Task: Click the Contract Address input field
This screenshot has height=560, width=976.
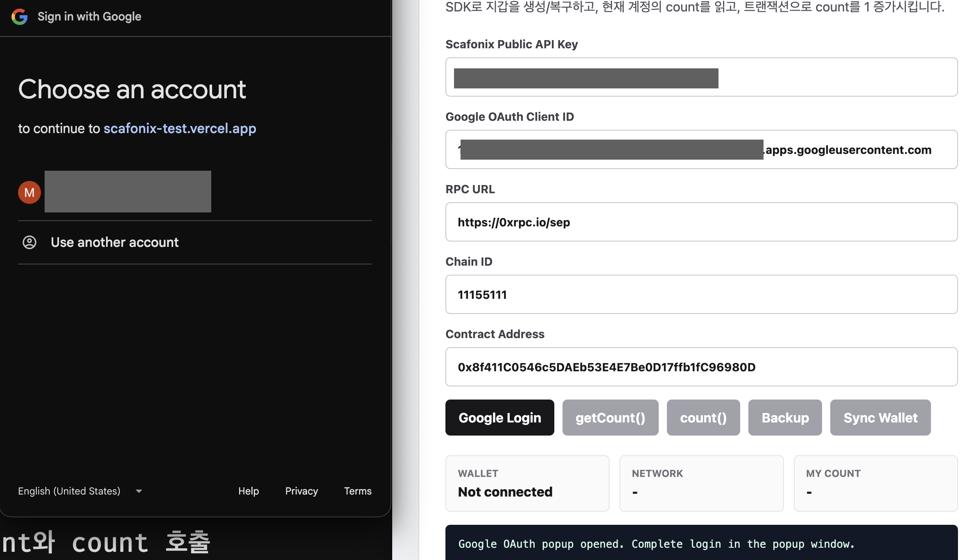Action: [701, 367]
